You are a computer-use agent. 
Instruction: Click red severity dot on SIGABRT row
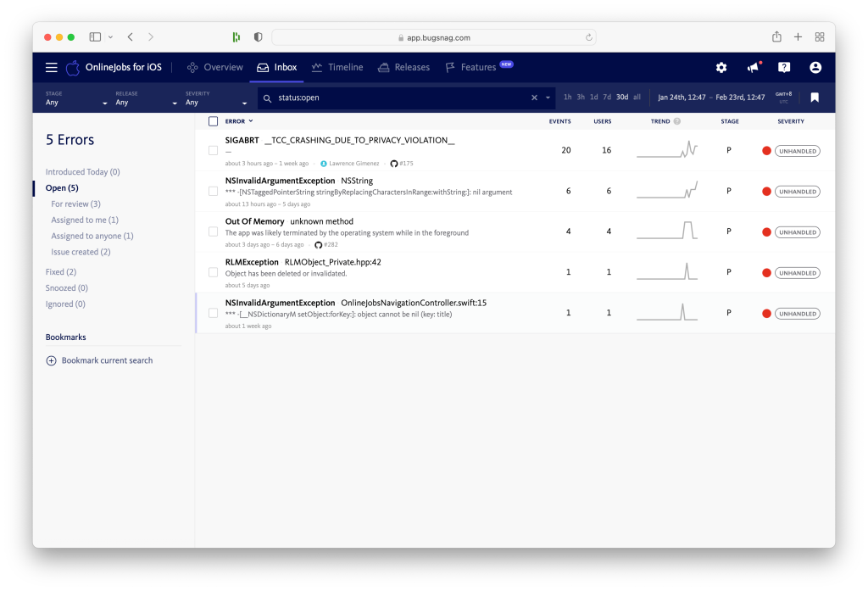coord(766,151)
